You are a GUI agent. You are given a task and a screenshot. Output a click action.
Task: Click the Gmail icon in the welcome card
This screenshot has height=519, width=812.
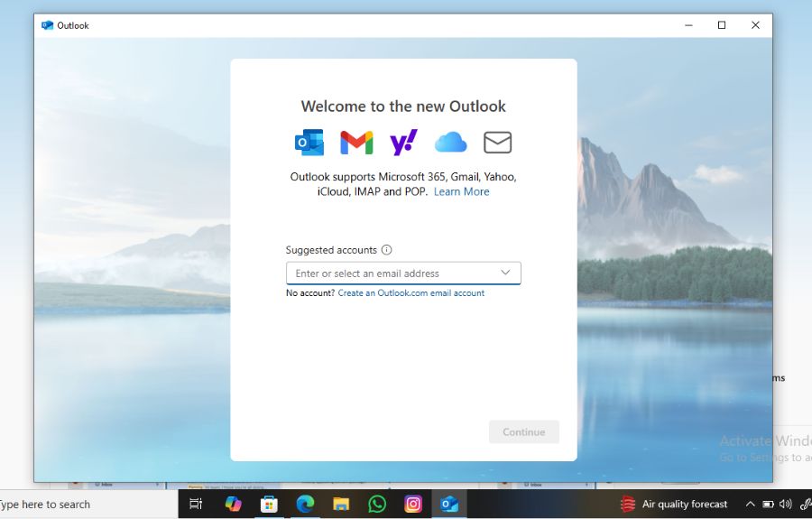[x=356, y=143]
